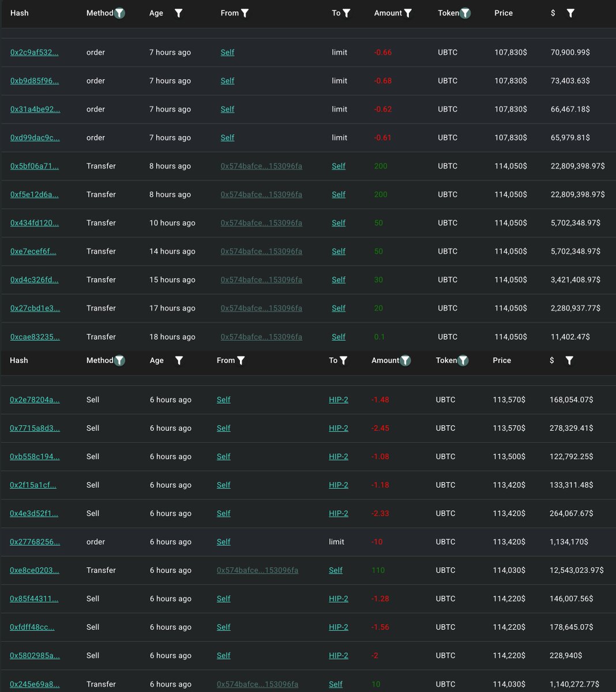Screen dimensions: 616x692
Task: Click the Price column header in the second table
Action: [x=502, y=360]
